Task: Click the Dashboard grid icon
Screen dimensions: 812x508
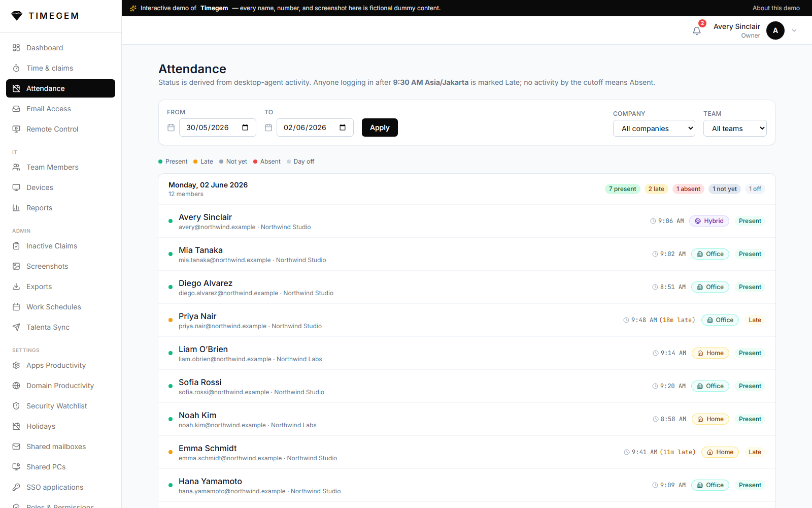Action: pos(16,48)
